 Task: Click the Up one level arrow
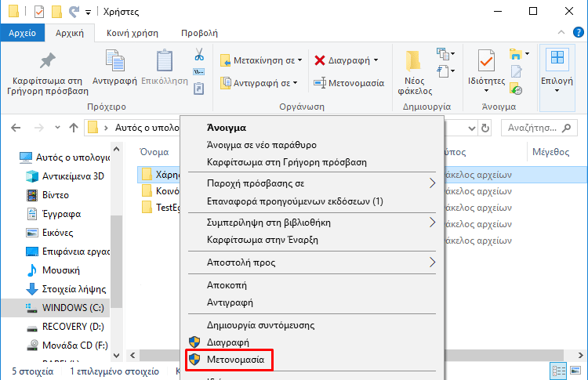click(x=74, y=128)
